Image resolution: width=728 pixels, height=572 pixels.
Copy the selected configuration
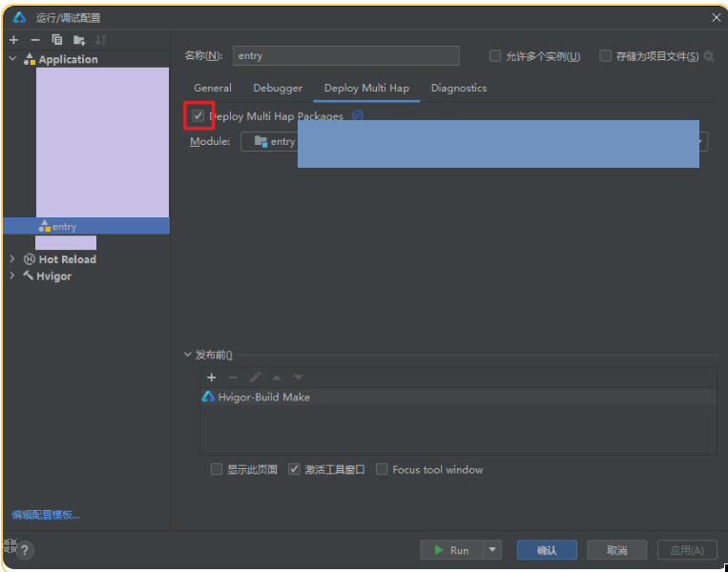57,40
